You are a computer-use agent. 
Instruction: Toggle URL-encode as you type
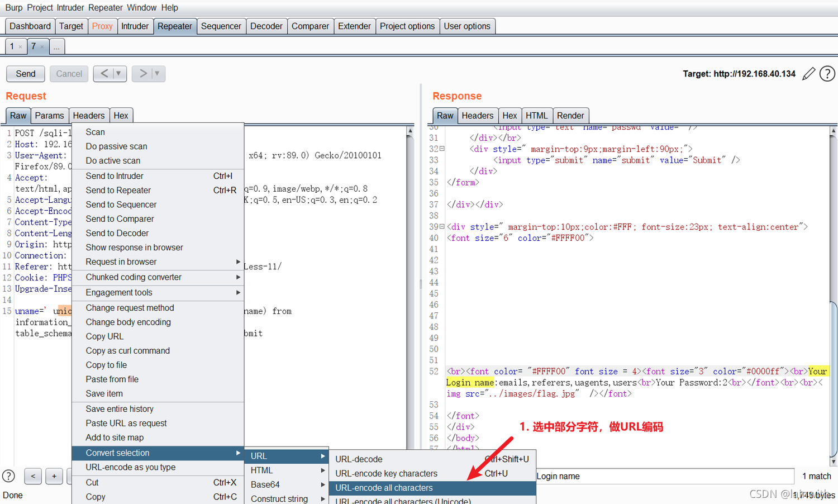[158, 467]
